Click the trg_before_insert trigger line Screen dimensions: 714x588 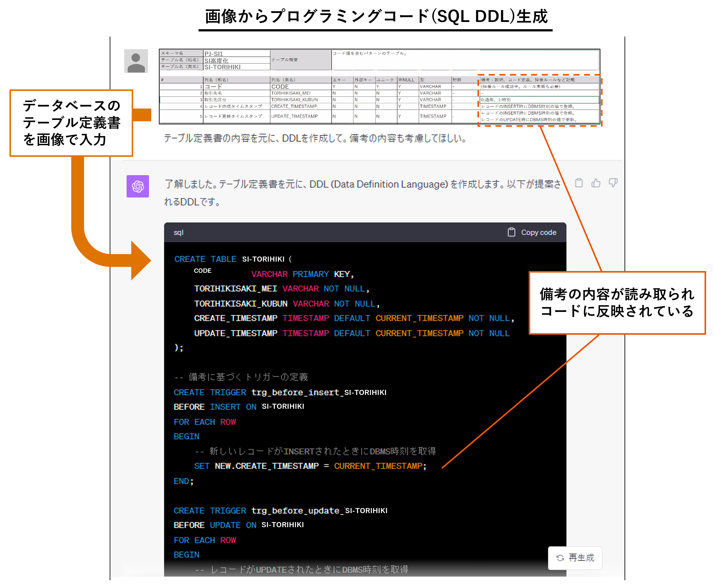click(x=280, y=392)
